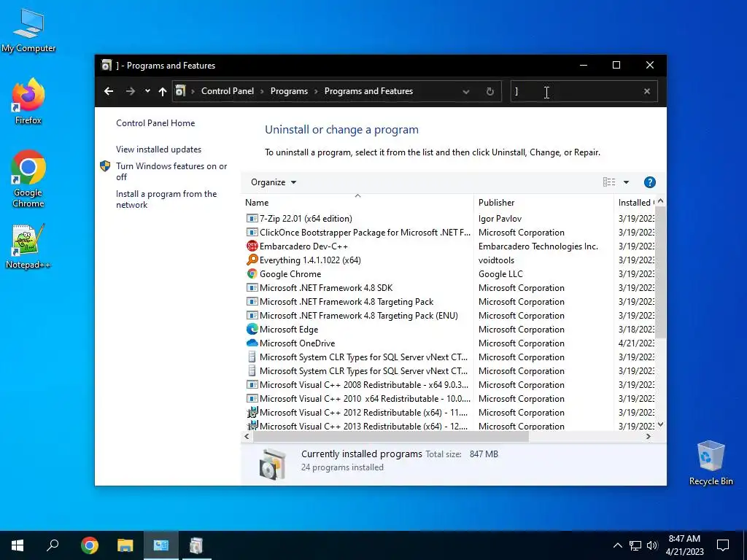Go up one folder level arrow
The image size is (747, 560).
(163, 91)
